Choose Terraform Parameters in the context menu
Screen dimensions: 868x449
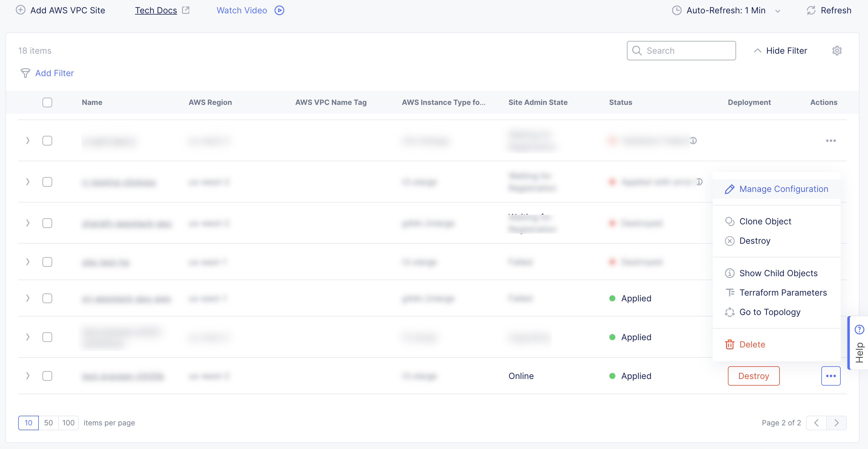(x=783, y=292)
